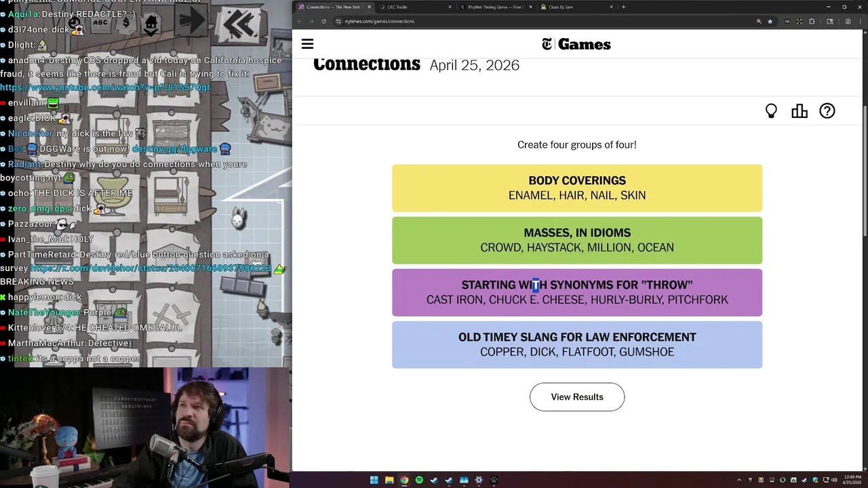Open the x.com/davidshor status link
This screenshot has width=868, height=488.
click(x=151, y=268)
